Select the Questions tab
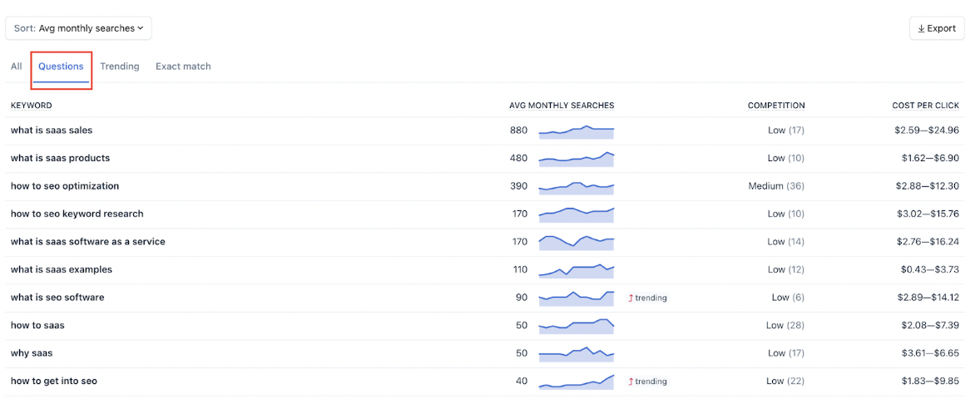Screen dimensions: 980x399 62,66
